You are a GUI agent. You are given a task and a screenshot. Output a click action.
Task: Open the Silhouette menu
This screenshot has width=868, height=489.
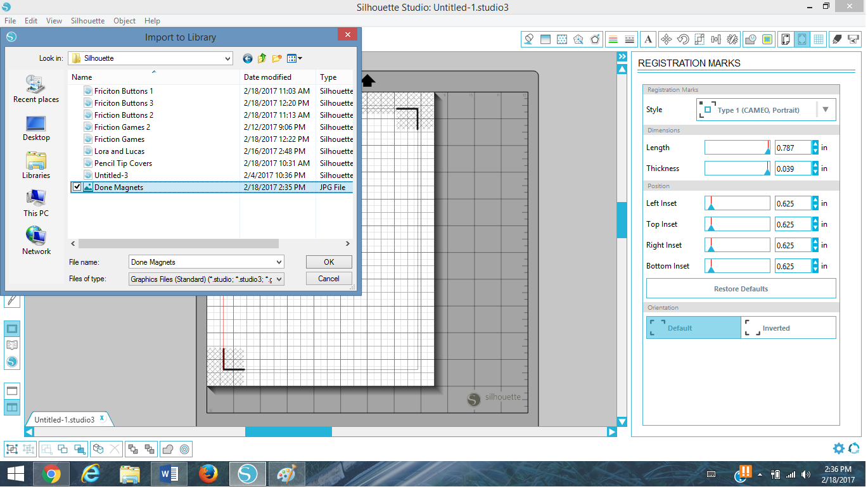[x=87, y=21]
